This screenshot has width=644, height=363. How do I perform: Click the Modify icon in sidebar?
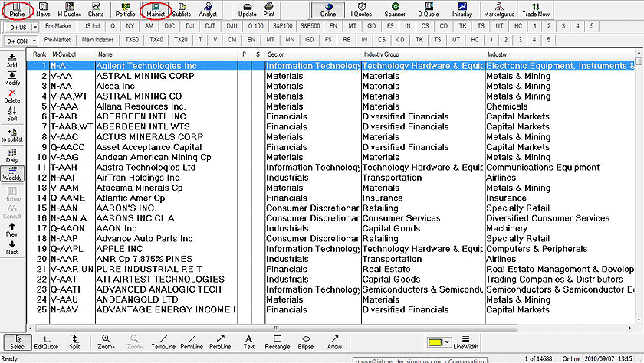[12, 78]
